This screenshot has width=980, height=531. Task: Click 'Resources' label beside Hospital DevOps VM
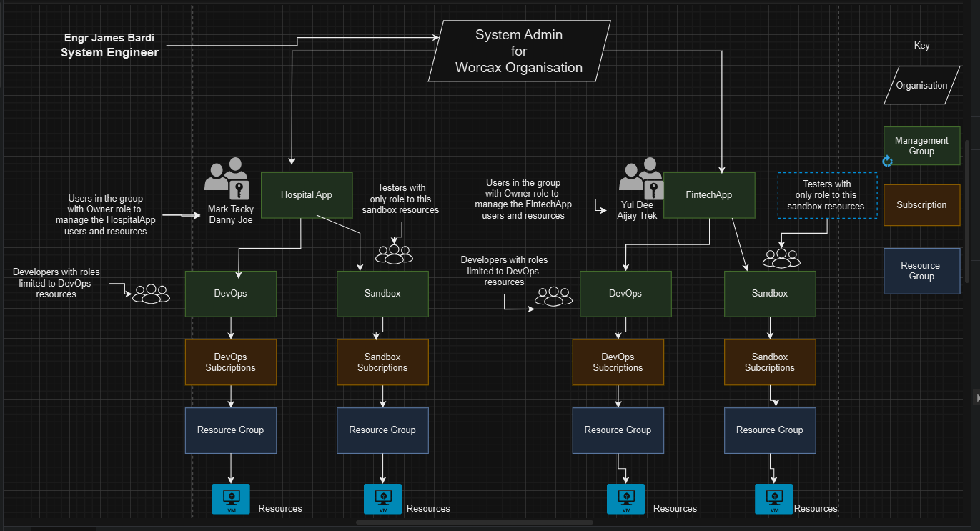[x=280, y=509]
